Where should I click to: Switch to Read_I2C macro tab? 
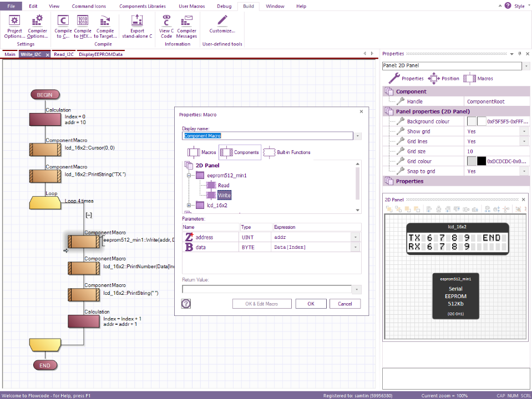(64, 54)
